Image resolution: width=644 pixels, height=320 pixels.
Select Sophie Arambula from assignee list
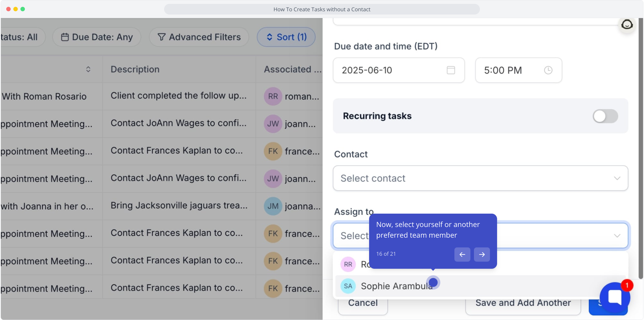tap(480, 286)
